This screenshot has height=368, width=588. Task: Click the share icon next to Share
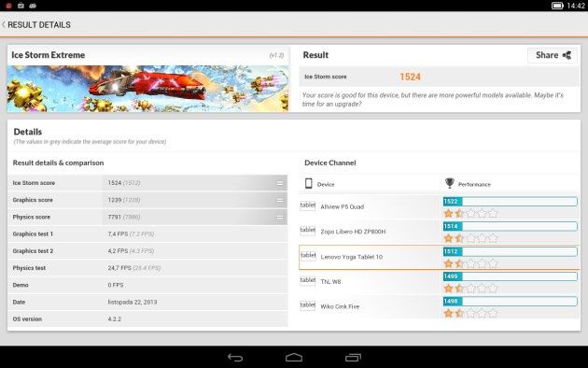click(x=567, y=55)
